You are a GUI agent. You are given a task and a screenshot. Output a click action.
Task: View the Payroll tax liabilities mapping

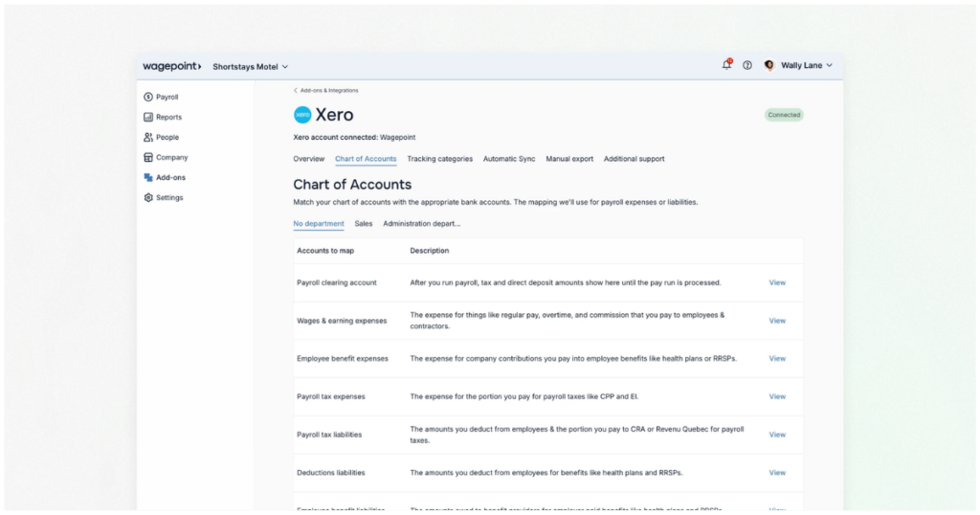pyautogui.click(x=777, y=435)
